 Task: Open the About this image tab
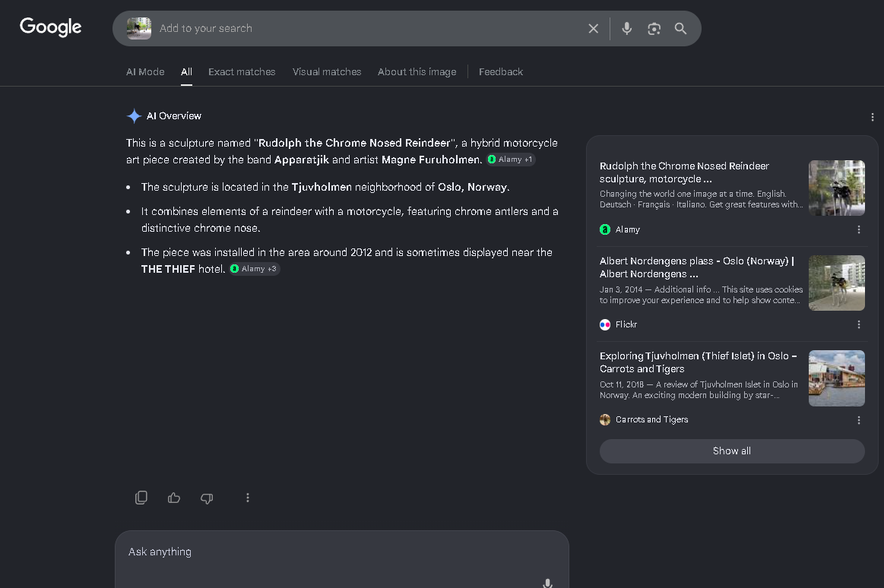click(417, 72)
